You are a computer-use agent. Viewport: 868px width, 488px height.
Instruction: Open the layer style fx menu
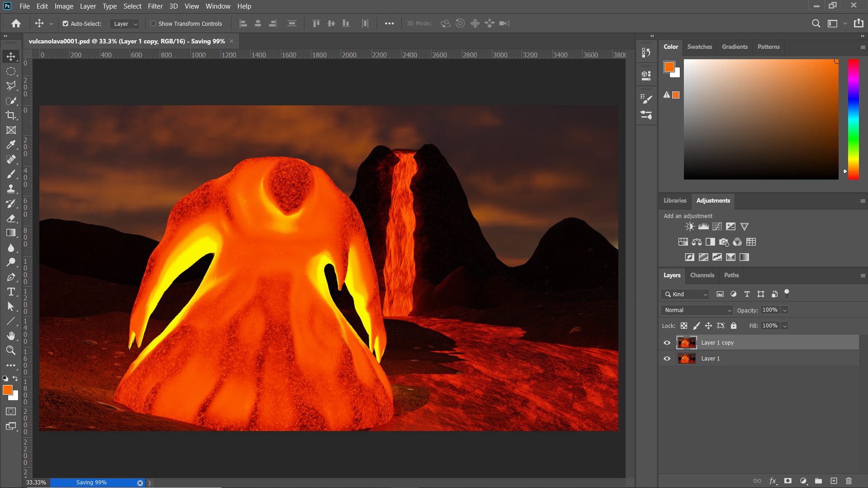(773, 481)
